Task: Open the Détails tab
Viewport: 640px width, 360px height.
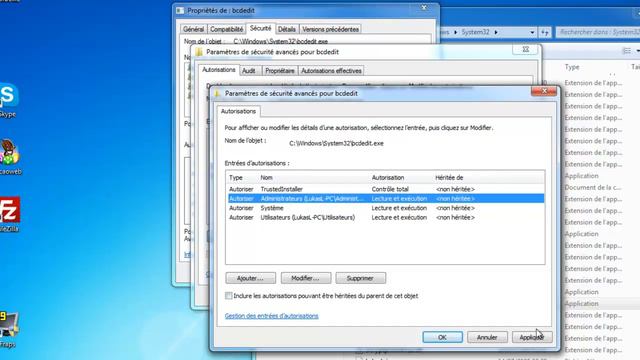Action: (x=287, y=29)
